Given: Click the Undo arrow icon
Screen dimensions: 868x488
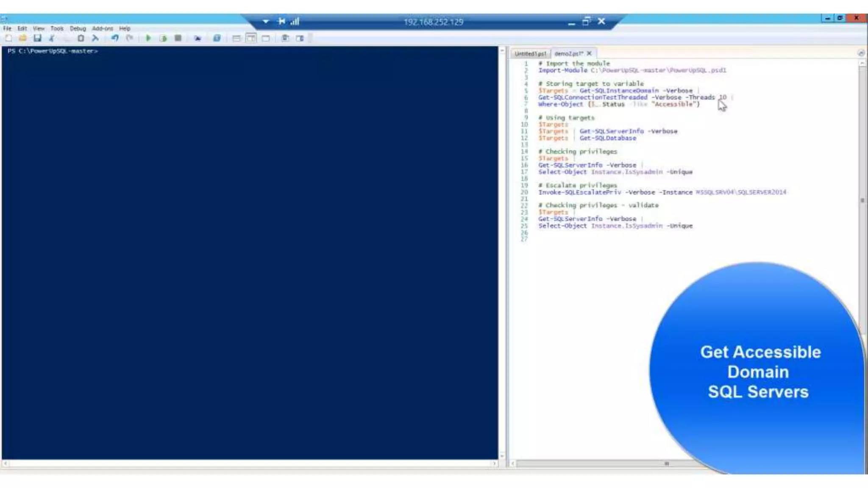Looking at the screenshot, I should 115,39.
